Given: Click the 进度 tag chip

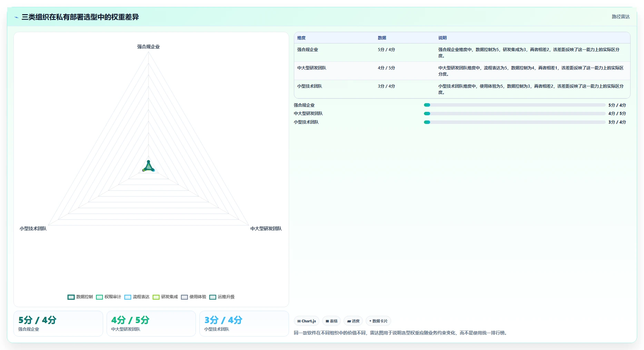Looking at the screenshot, I should [x=353, y=321].
